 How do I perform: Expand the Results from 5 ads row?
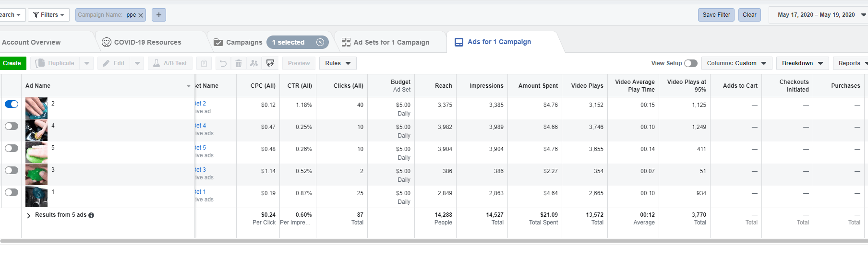pos(29,215)
